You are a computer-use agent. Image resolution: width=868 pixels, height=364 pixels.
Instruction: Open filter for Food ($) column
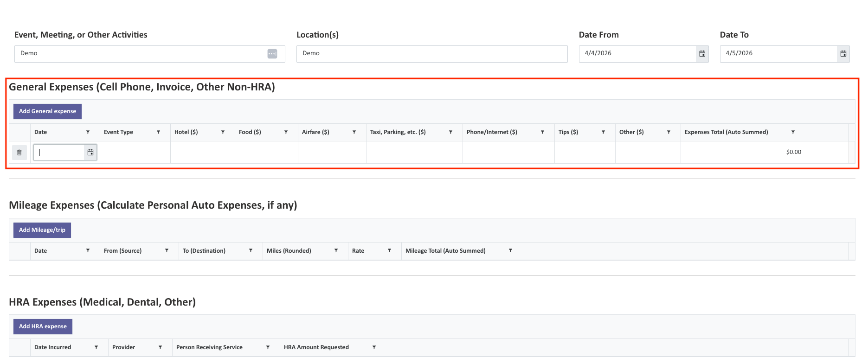coord(286,132)
